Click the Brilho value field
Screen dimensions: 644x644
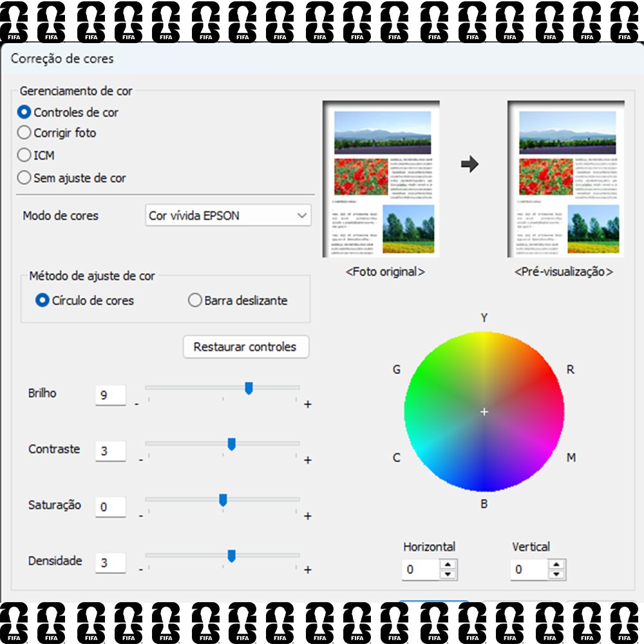pos(111,395)
